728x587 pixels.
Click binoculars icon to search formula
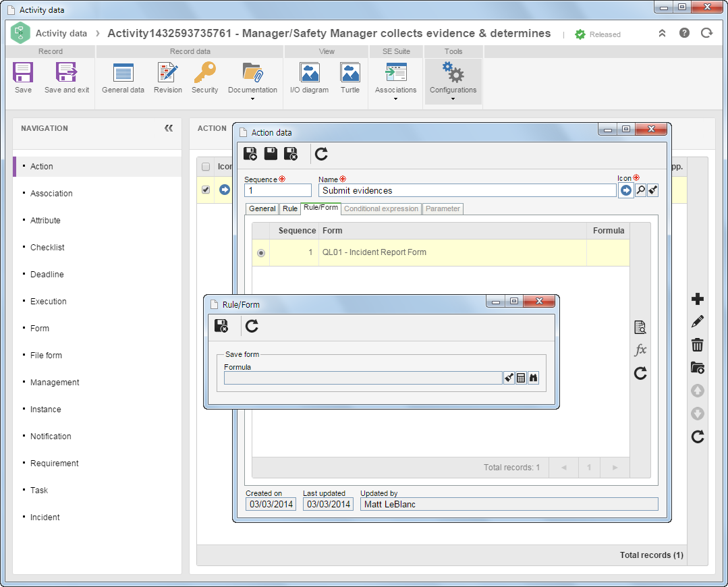(533, 378)
